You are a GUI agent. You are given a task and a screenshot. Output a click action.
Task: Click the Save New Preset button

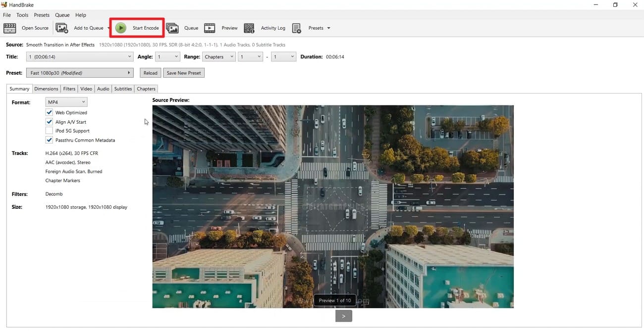(184, 73)
